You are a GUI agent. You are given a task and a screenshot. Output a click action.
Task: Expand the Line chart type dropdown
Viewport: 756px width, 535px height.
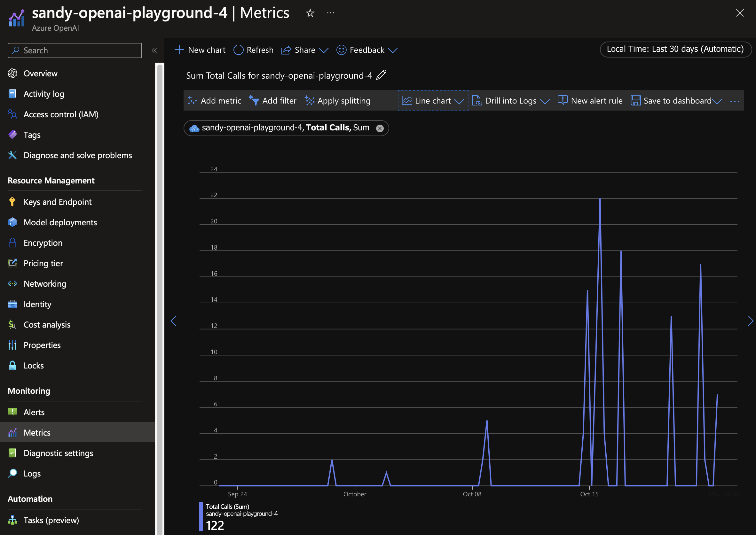tap(459, 101)
